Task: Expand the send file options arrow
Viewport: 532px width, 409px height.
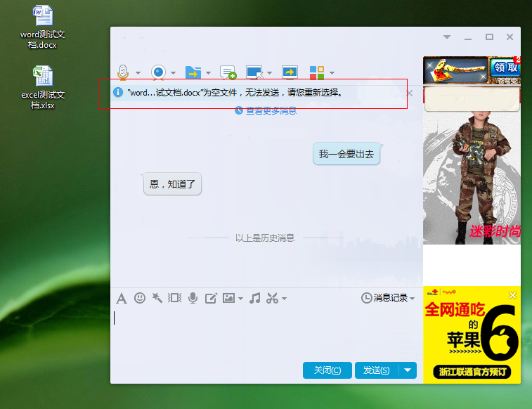Action: point(208,73)
